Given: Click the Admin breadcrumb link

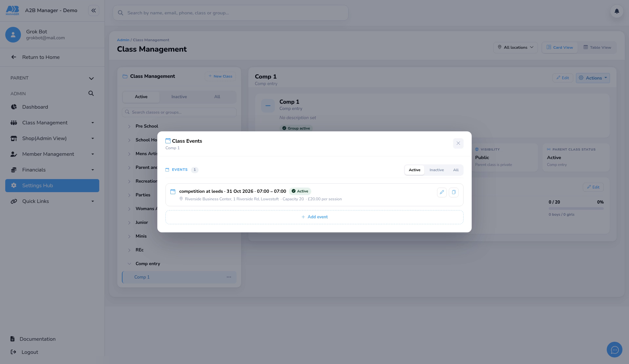Looking at the screenshot, I should tap(123, 40).
